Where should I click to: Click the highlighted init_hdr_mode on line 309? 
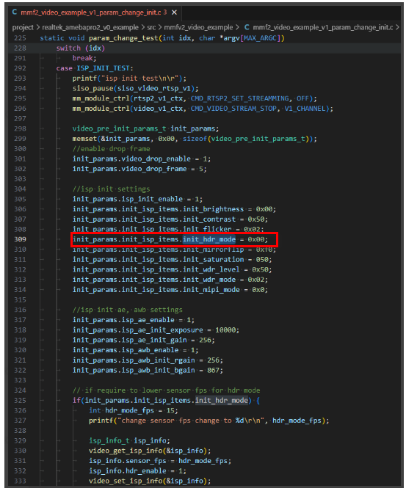209,239
